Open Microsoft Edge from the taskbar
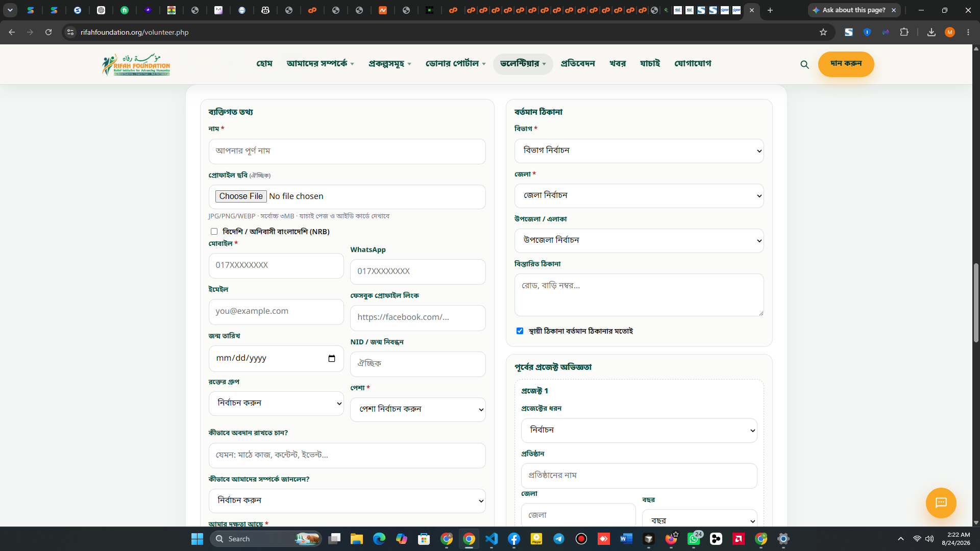Screen dimensions: 980x551 [379, 539]
